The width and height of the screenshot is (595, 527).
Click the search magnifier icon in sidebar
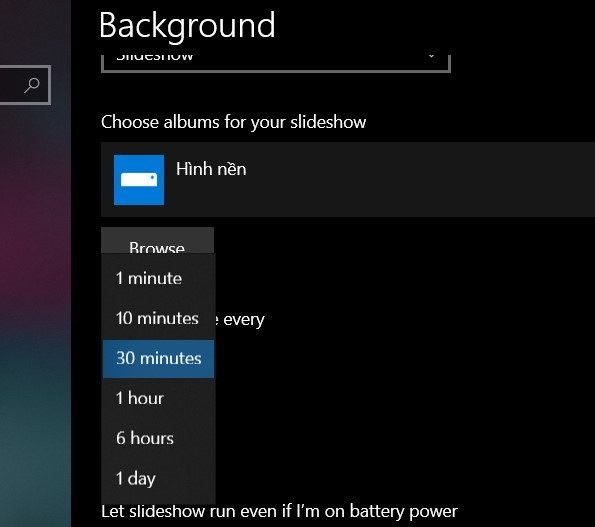coord(32,85)
